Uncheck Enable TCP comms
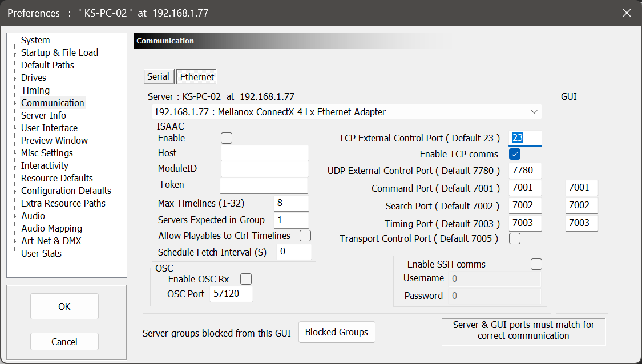Screen dimensions: 642x364 pos(515,154)
